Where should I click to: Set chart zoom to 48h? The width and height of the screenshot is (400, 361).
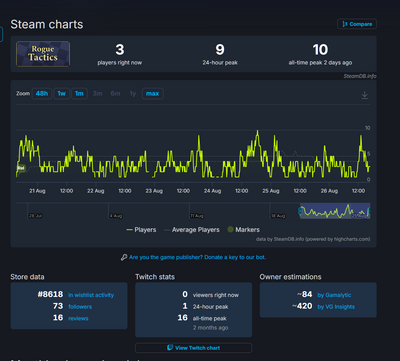[42, 94]
